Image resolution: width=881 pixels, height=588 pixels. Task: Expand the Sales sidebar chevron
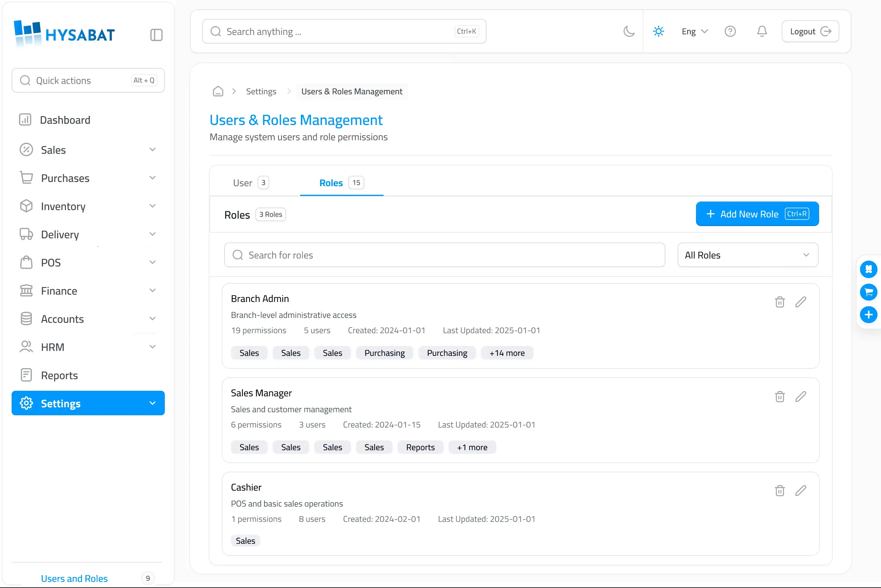pos(152,150)
